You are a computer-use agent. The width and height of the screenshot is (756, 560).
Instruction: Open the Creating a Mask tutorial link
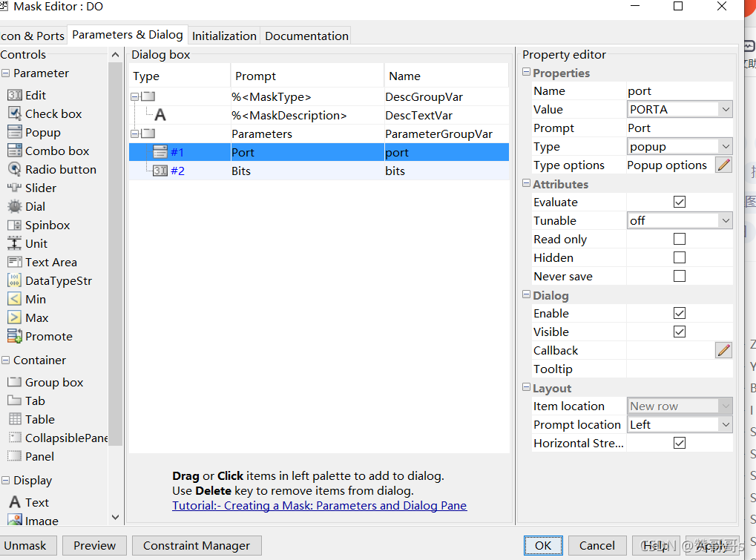[319, 506]
